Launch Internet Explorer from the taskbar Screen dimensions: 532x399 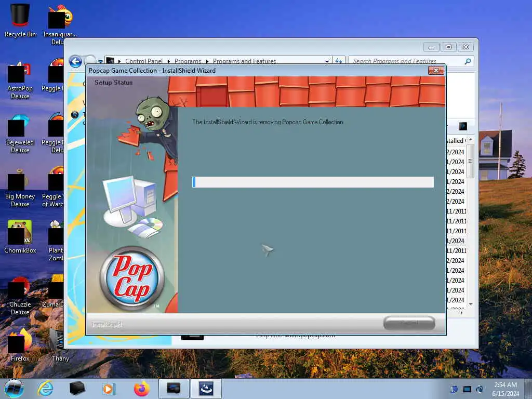pyautogui.click(x=46, y=389)
